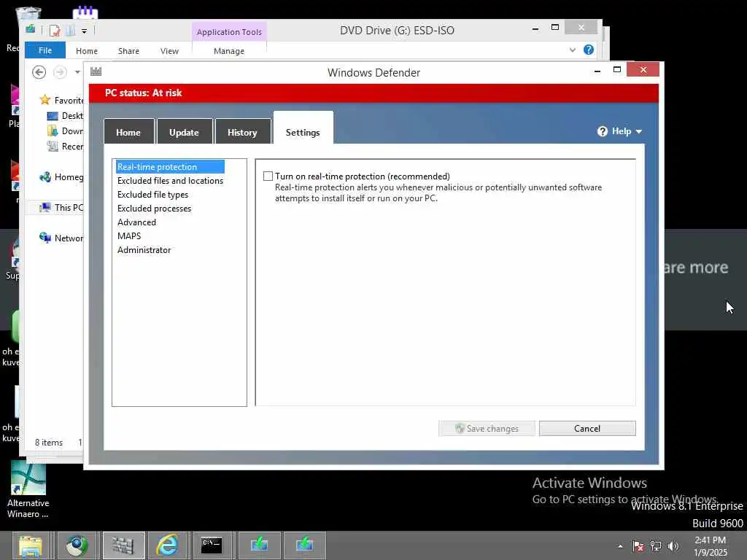Image resolution: width=747 pixels, height=560 pixels.
Task: Click the Windows Defender taskbar icon
Action: 123,545
